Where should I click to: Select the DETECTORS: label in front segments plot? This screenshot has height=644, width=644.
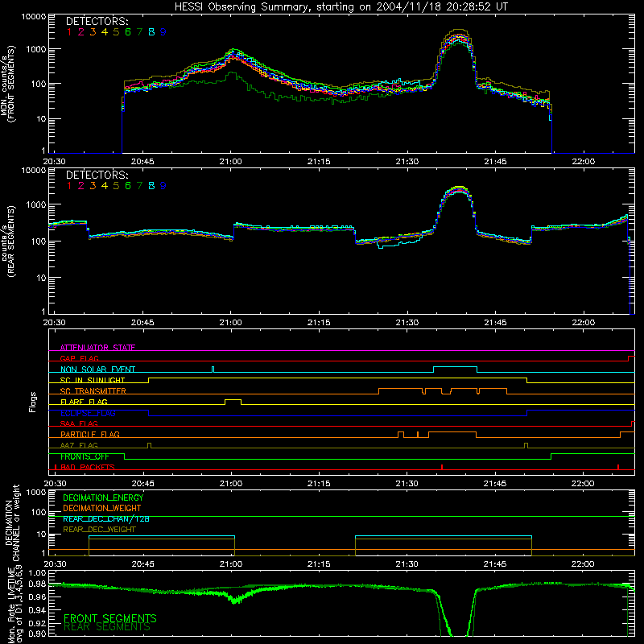pyautogui.click(x=97, y=22)
